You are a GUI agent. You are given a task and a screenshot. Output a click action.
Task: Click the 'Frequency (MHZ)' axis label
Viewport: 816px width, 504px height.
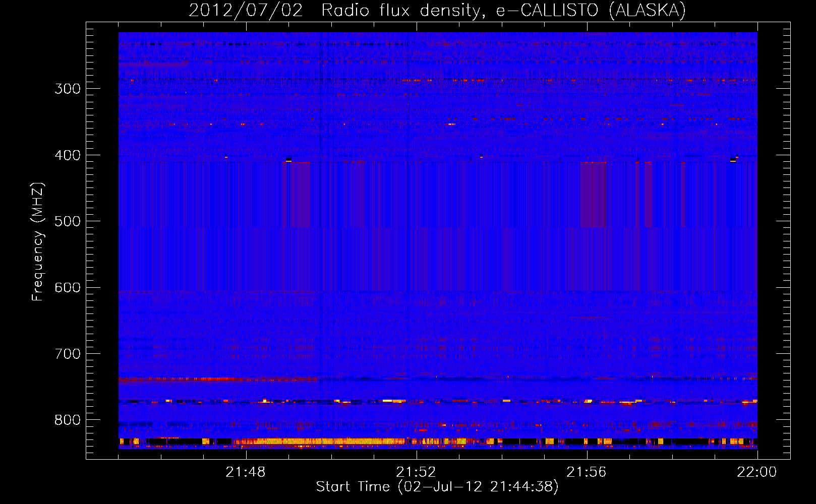(x=38, y=242)
